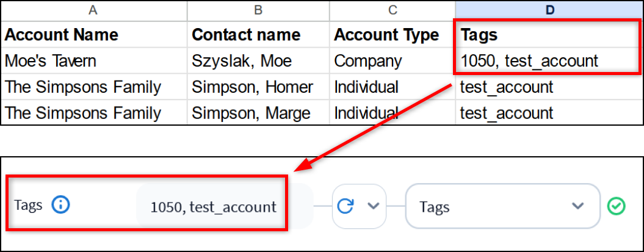The width and height of the screenshot is (644, 252).
Task: Click the green checkmark status icon
Action: click(x=616, y=206)
